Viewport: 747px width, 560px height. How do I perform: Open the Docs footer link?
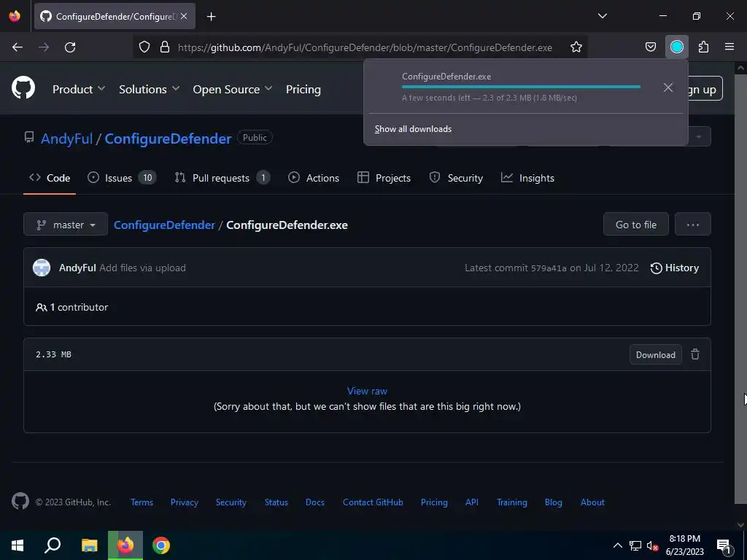tap(315, 502)
